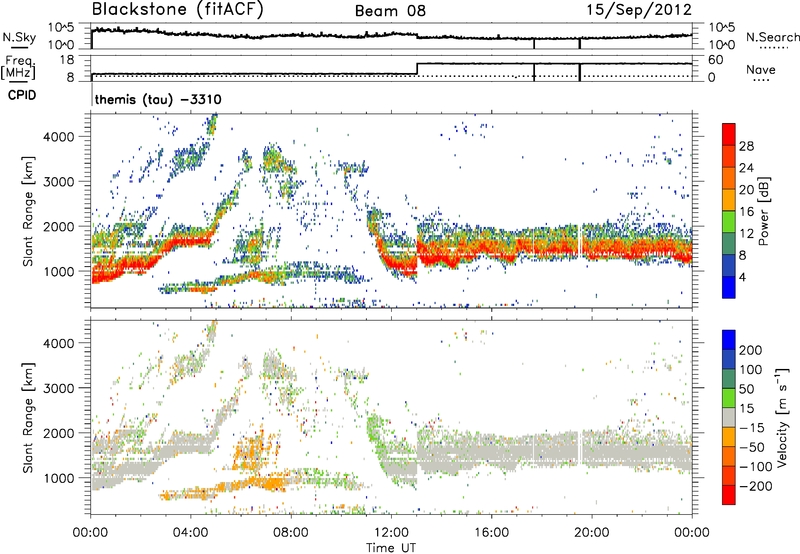
Task: Pick Velocity colorbar segment between -100 and -50
Action: pos(729,456)
